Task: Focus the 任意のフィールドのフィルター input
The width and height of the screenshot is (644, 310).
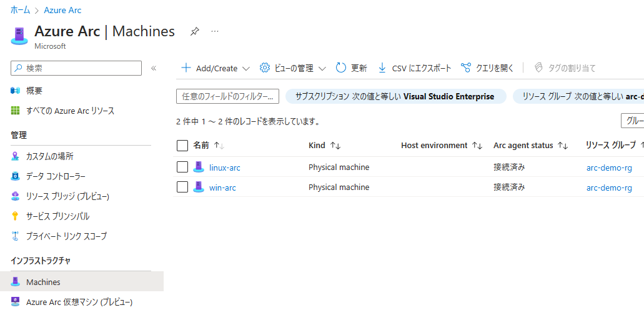Action: pos(227,97)
